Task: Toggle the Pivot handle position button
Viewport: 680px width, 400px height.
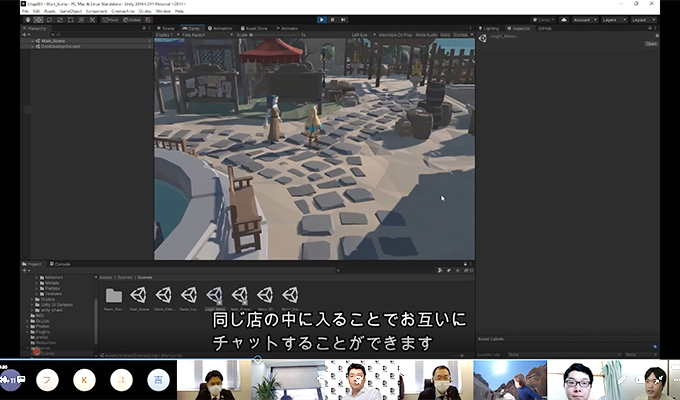Action: 111,20
